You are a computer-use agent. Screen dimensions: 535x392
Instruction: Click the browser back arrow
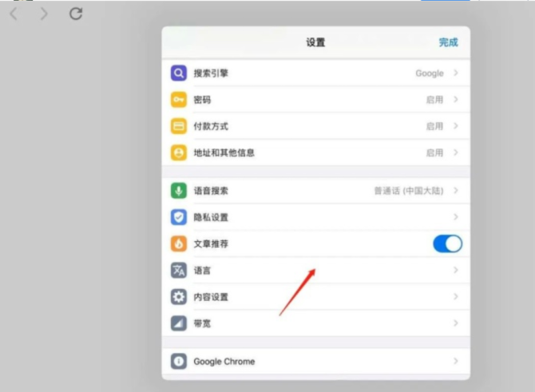[x=14, y=14]
